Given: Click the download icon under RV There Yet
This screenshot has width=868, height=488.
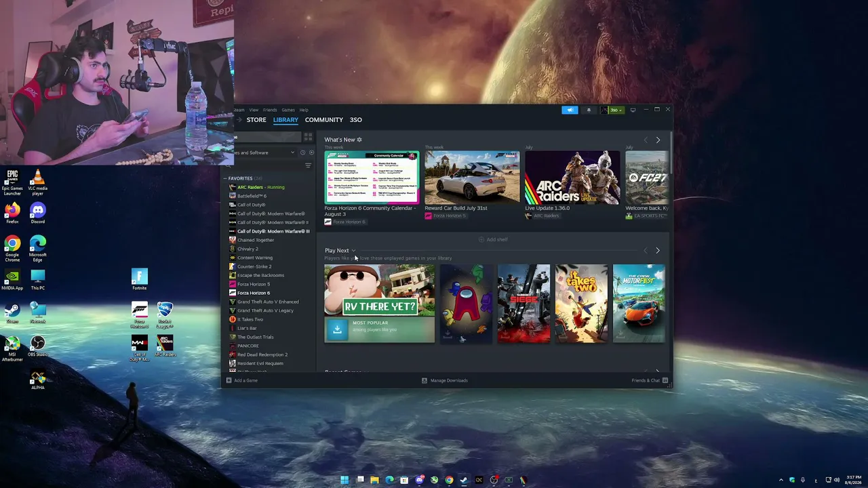Looking at the screenshot, I should (337, 329).
